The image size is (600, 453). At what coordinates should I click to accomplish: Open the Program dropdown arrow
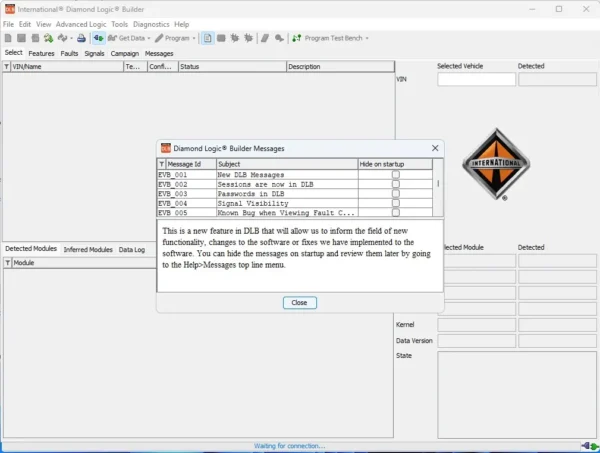(194, 38)
